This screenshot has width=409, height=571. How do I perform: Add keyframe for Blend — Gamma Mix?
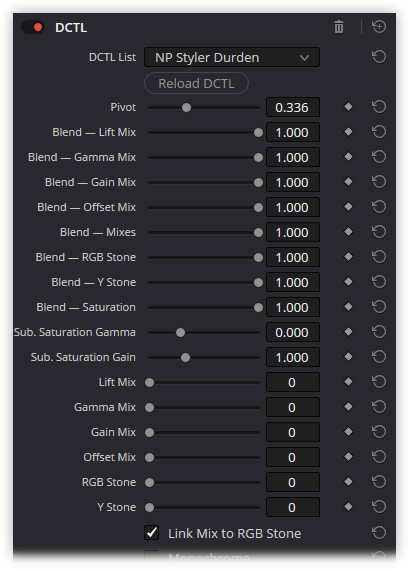point(348,157)
